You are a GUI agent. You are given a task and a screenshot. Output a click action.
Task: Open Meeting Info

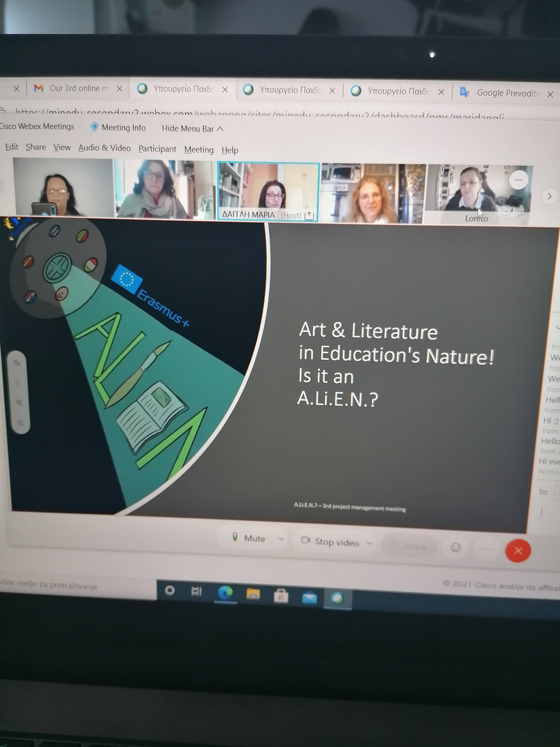tap(118, 128)
